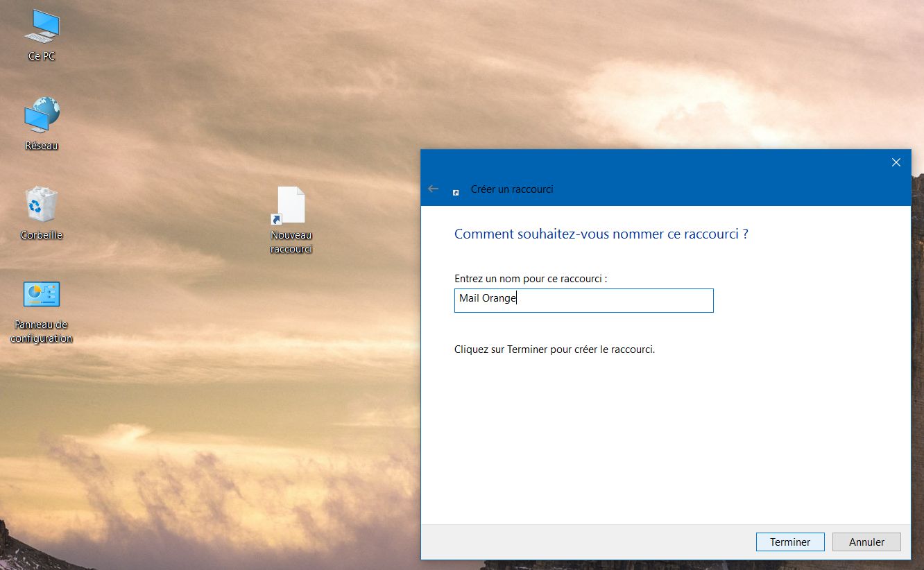Close the Créer un raccourci dialog
The height and width of the screenshot is (570, 924).
896,162
